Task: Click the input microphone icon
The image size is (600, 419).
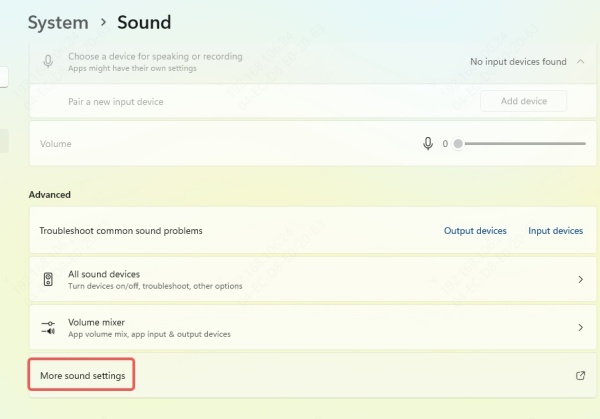Action: (48, 61)
